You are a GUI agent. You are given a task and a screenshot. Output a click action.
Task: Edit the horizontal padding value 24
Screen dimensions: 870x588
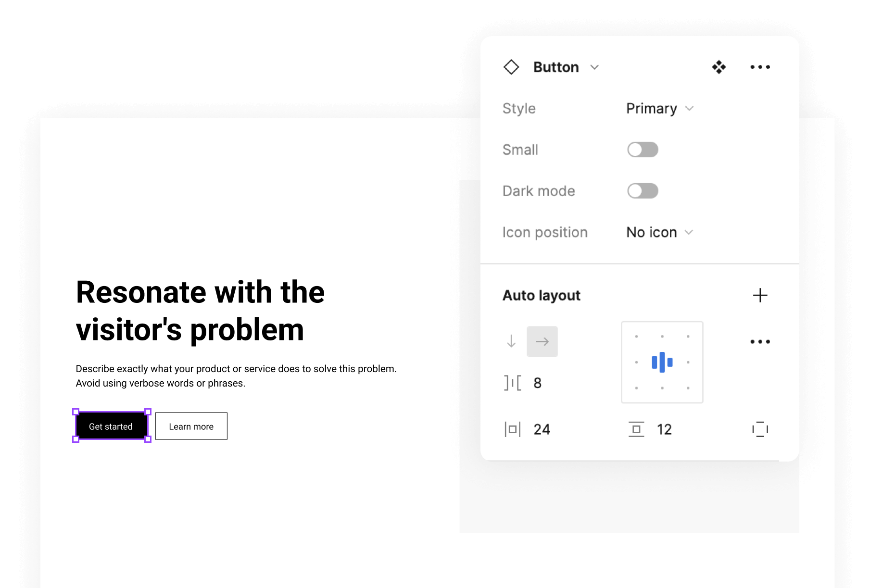tap(542, 429)
